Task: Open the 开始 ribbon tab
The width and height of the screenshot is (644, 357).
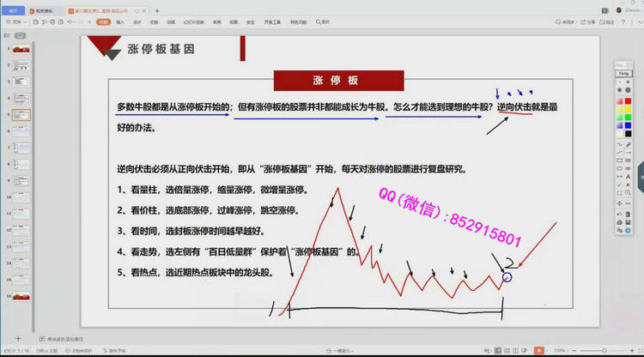Action: point(103,21)
